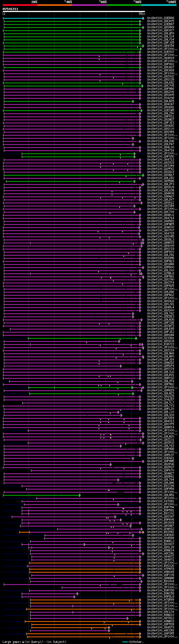Select label UniRef100_A5B045
Image resolution: width=179 pixels, height=644 pixels.
pos(161,572)
